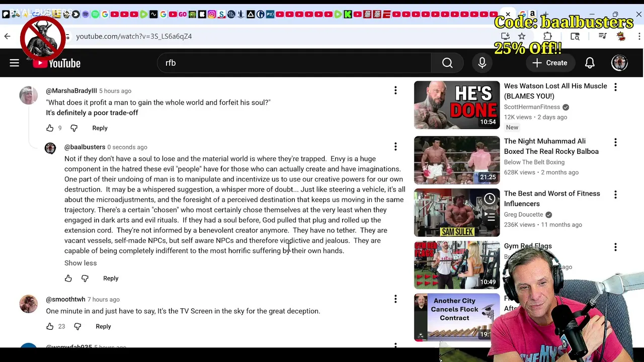Open options for Muhammad Ali video

pyautogui.click(x=615, y=142)
